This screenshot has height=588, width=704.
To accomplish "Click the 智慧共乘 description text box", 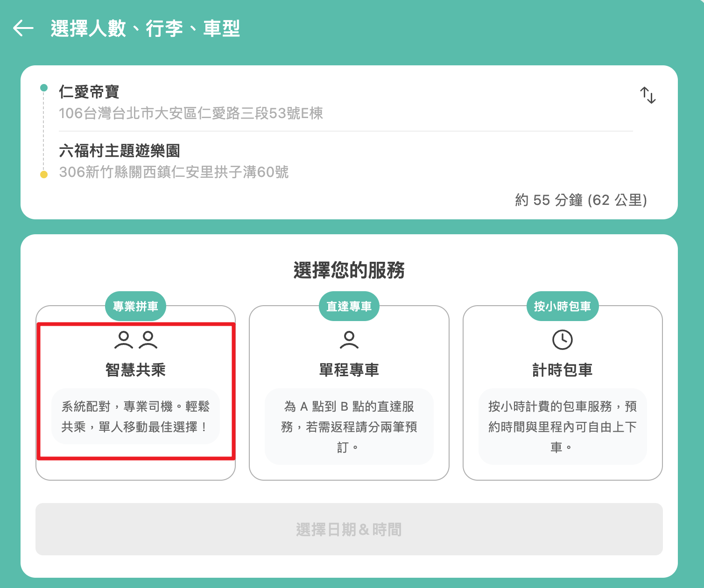I will click(135, 418).
